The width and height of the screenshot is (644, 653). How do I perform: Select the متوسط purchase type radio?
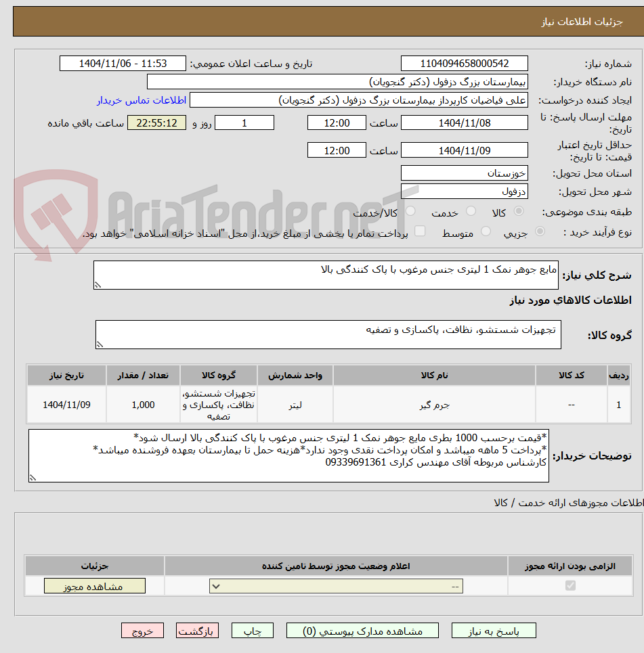tap(486, 231)
